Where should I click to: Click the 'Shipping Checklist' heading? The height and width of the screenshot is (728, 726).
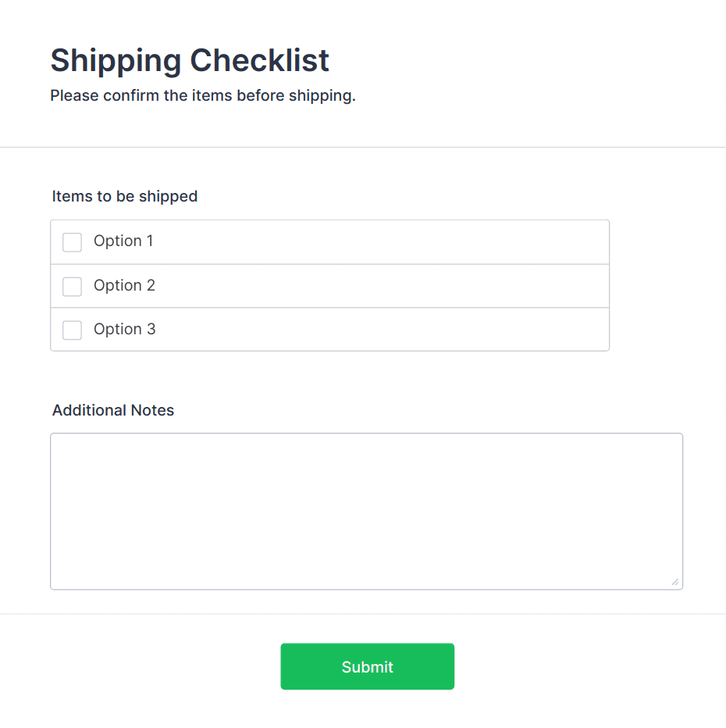(190, 60)
